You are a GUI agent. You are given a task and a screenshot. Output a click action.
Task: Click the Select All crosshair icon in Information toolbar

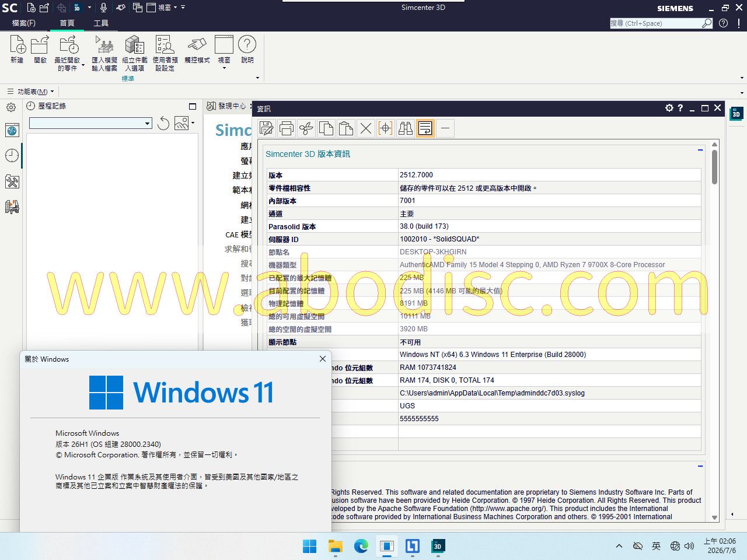[x=386, y=128]
